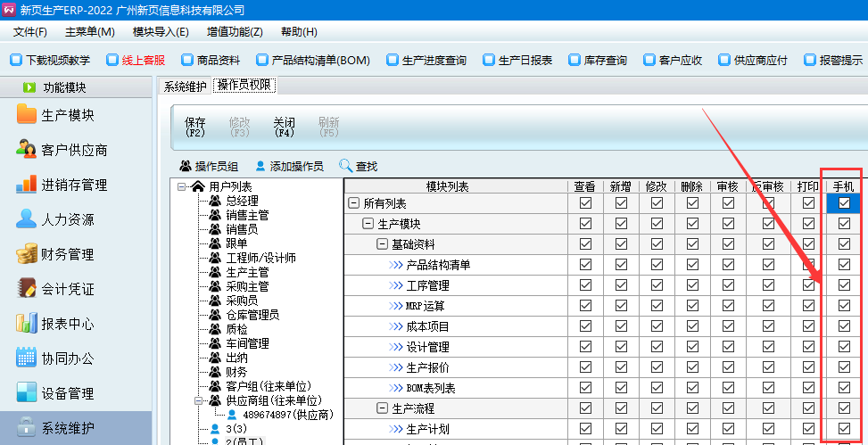Open the 生产模块 folder icon in sidebar
This screenshot has width=868, height=445.
27,115
